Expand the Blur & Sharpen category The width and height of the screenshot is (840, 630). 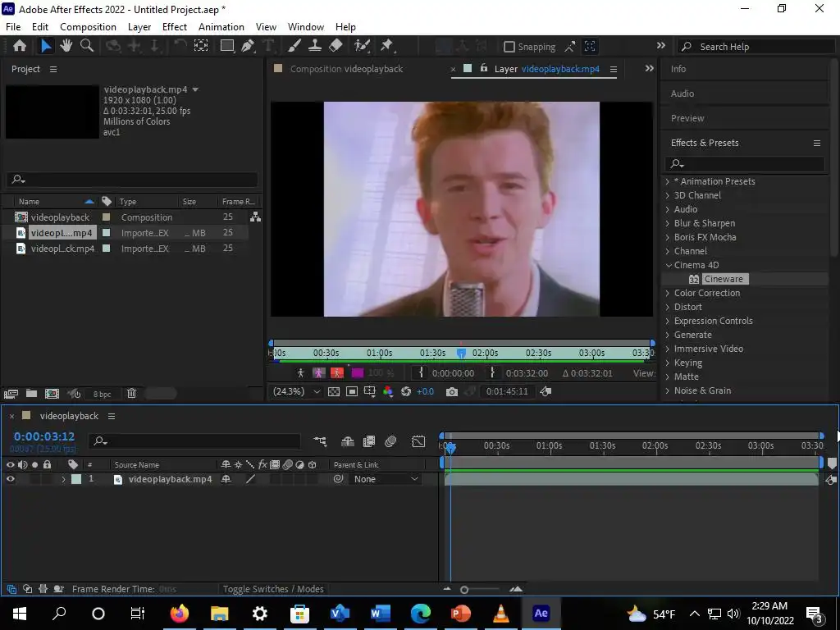pyautogui.click(x=668, y=223)
